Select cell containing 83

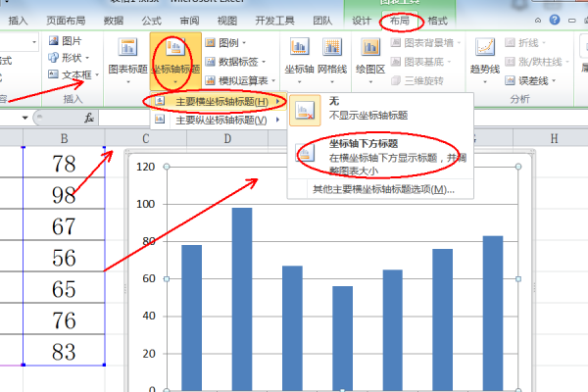click(64, 351)
